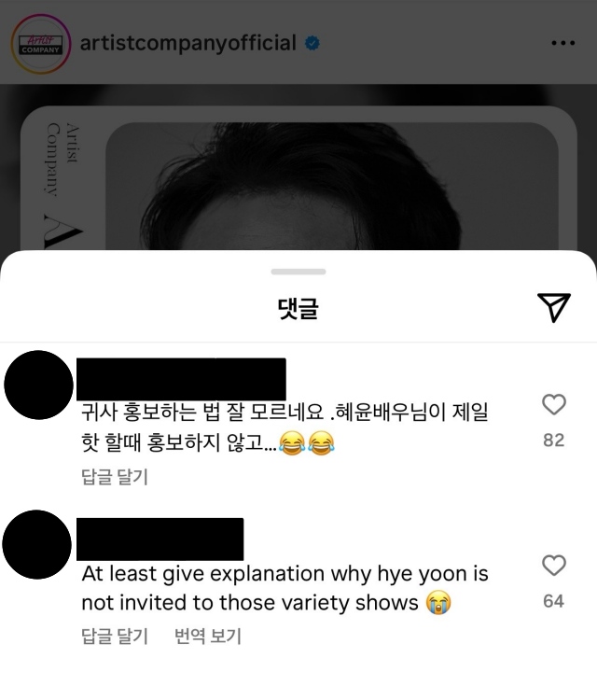
Task: Select the '댓글' comments header
Action: click(x=298, y=308)
